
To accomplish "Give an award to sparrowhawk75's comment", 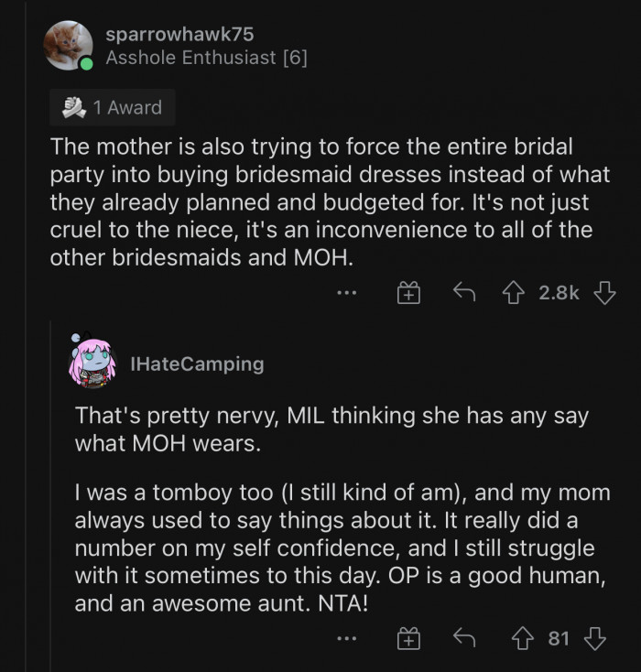I will pos(408,293).
